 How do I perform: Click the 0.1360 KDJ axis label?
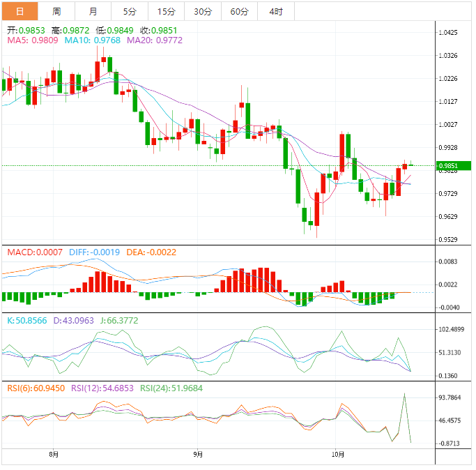pyautogui.click(x=448, y=376)
